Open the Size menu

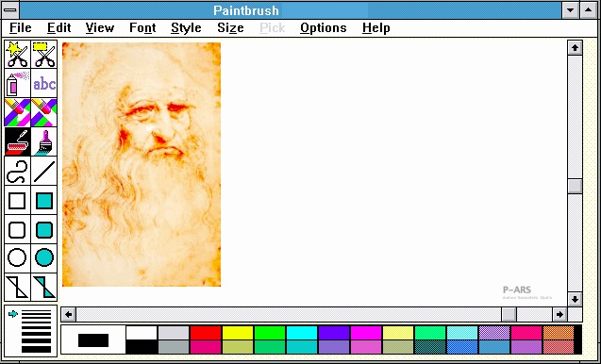pyautogui.click(x=230, y=28)
